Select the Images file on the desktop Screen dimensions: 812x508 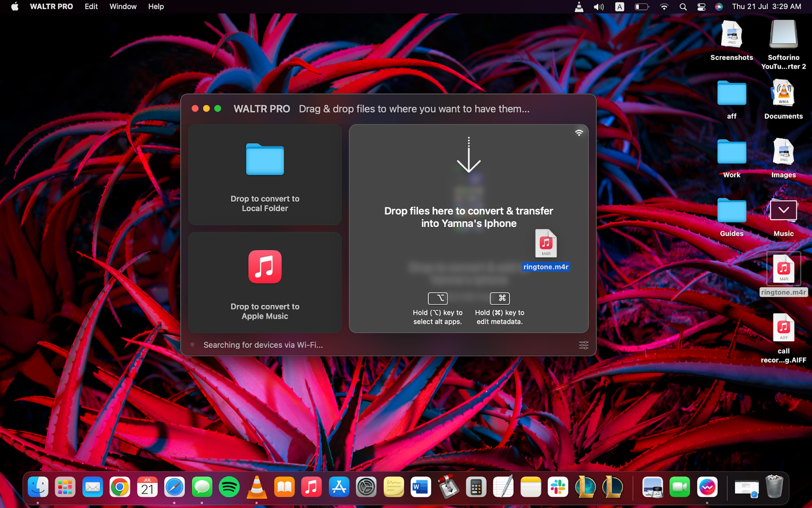(784, 158)
